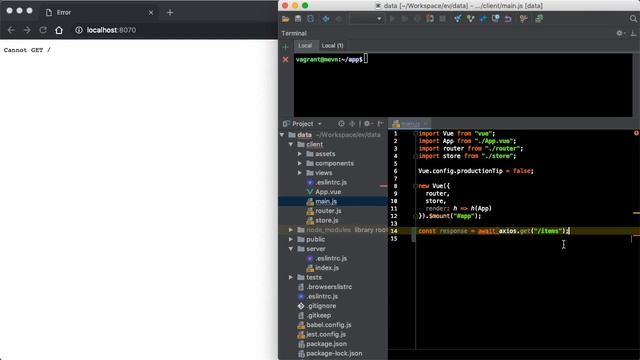Reload the localhost browser page
640x360 pixels.
point(43,30)
